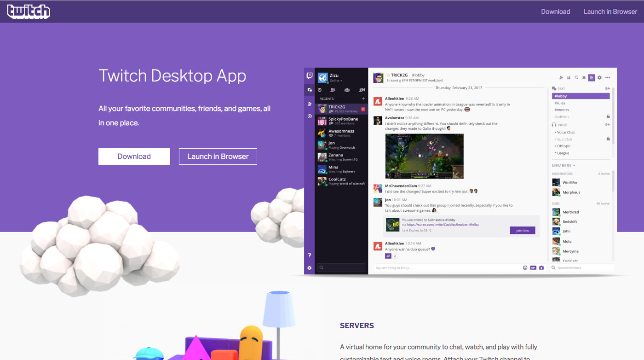Open the three-dots more menu in chat toolbar
The image size is (644, 360).
click(608, 78)
